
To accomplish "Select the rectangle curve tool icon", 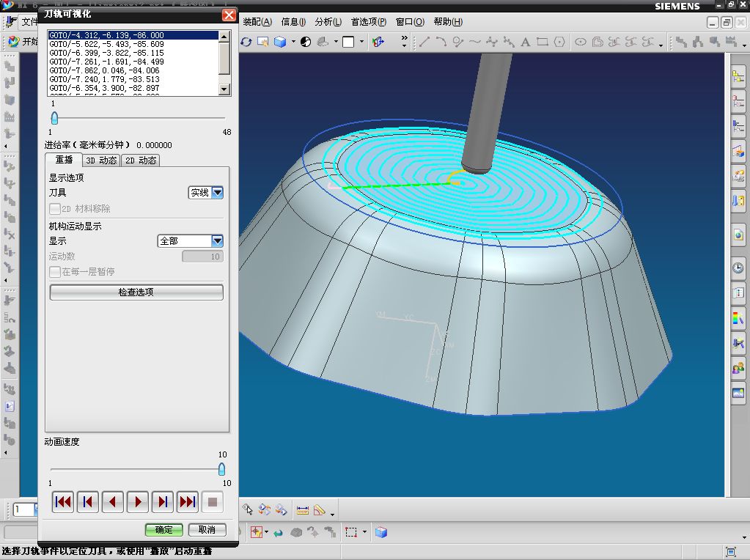I will click(542, 42).
